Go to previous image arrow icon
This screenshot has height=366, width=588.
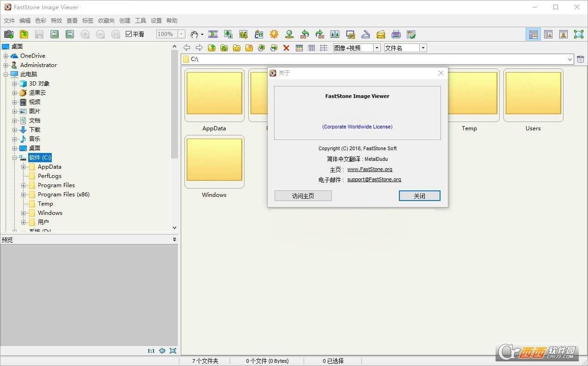coord(55,34)
